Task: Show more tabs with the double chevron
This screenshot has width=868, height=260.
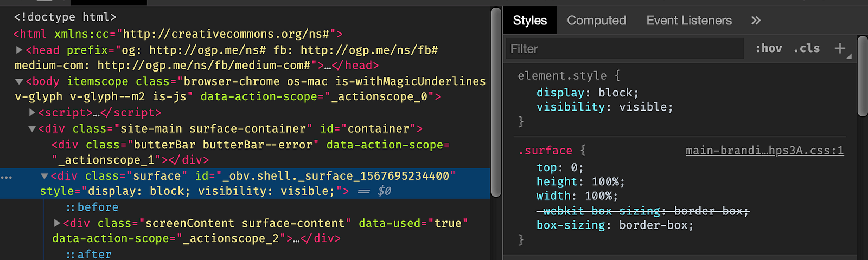Action: click(x=756, y=21)
